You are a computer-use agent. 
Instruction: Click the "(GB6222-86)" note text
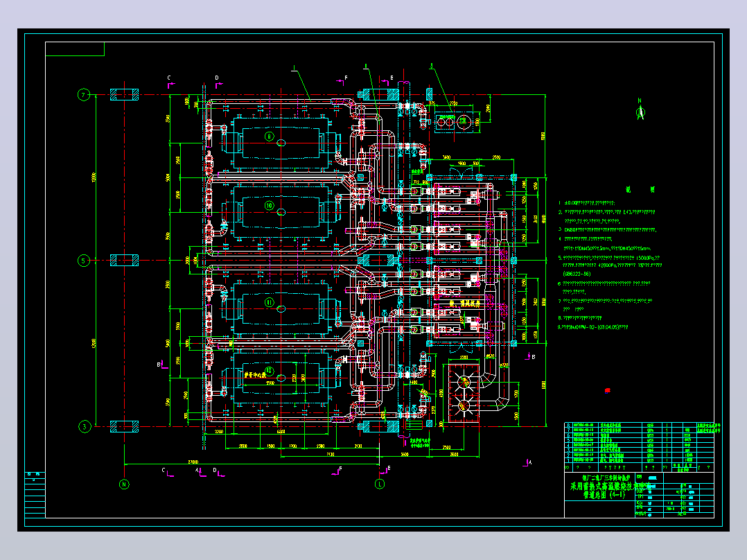point(577,274)
